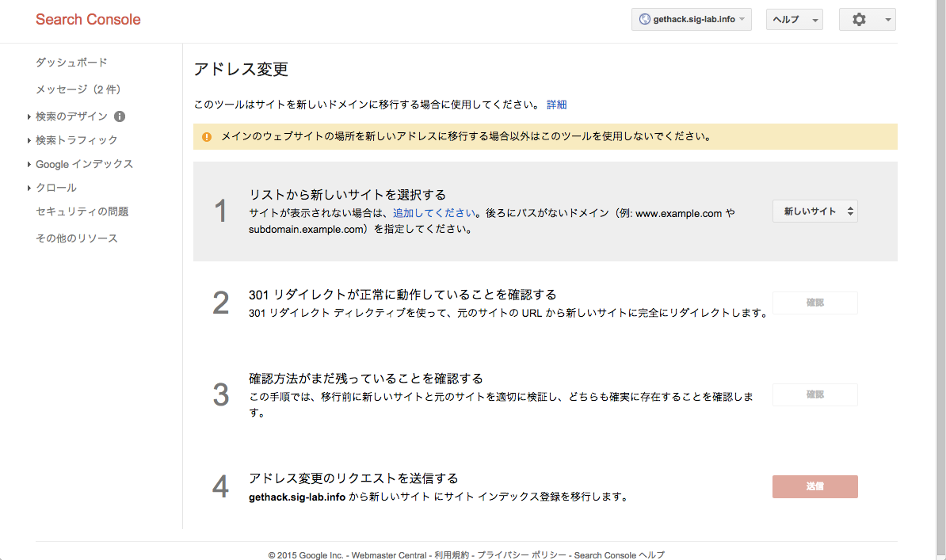Click the step 1 title リストから新しいサイトを選択する
The image size is (946, 560).
[x=348, y=195]
